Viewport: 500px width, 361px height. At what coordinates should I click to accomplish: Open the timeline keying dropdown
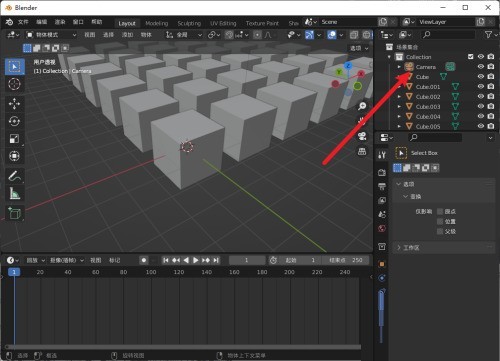tap(67, 260)
